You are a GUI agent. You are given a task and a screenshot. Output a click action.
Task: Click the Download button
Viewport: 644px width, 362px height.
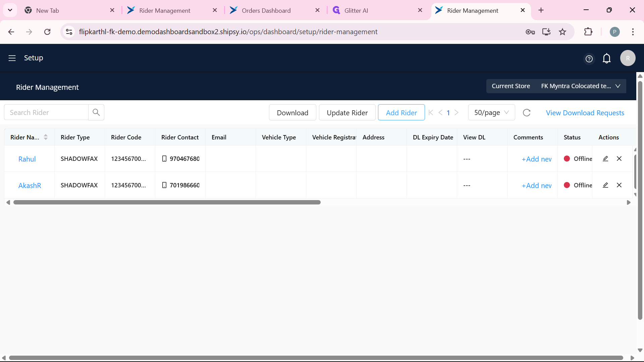(292, 113)
